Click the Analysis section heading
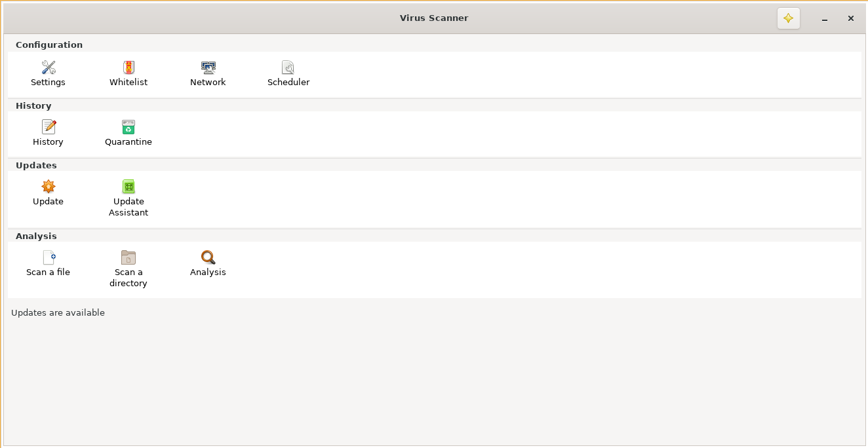 click(36, 236)
